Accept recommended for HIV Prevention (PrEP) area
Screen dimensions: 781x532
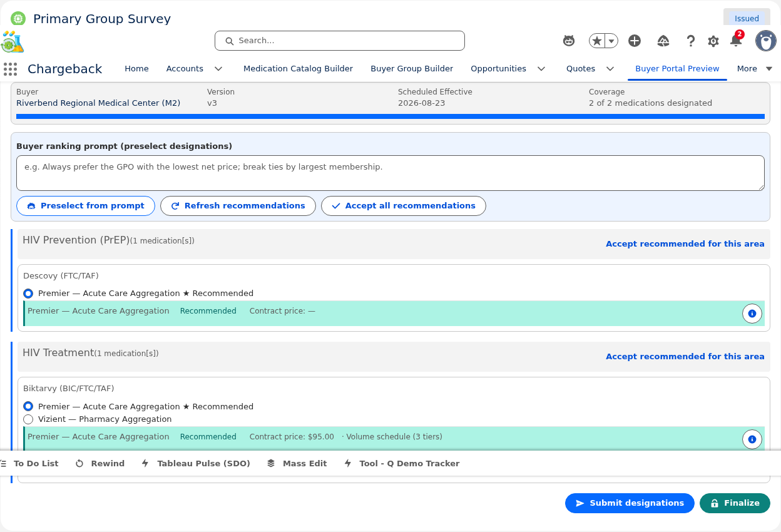pyautogui.click(x=685, y=244)
